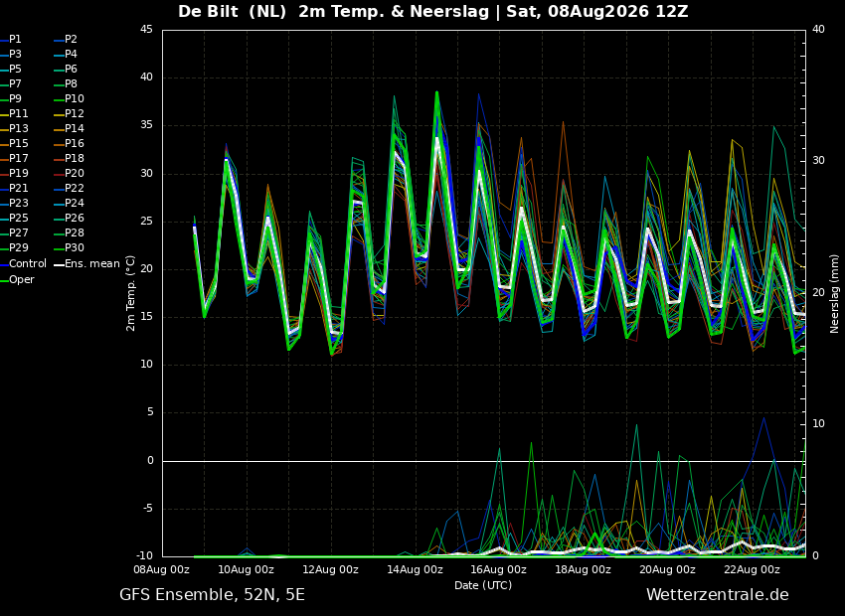Click the P13 member label
This screenshot has width=845, height=616.
[x=14, y=129]
